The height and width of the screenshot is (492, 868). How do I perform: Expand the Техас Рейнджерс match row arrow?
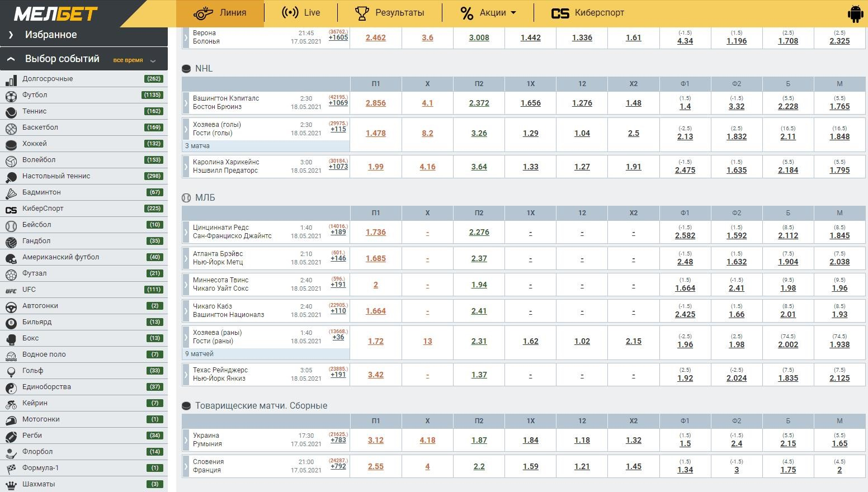click(x=186, y=375)
